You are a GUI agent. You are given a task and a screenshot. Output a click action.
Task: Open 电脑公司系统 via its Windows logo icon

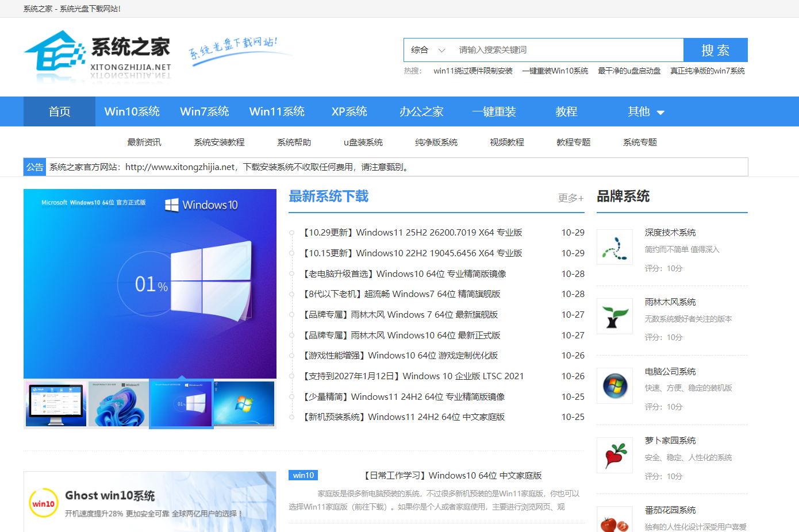pyautogui.click(x=614, y=385)
